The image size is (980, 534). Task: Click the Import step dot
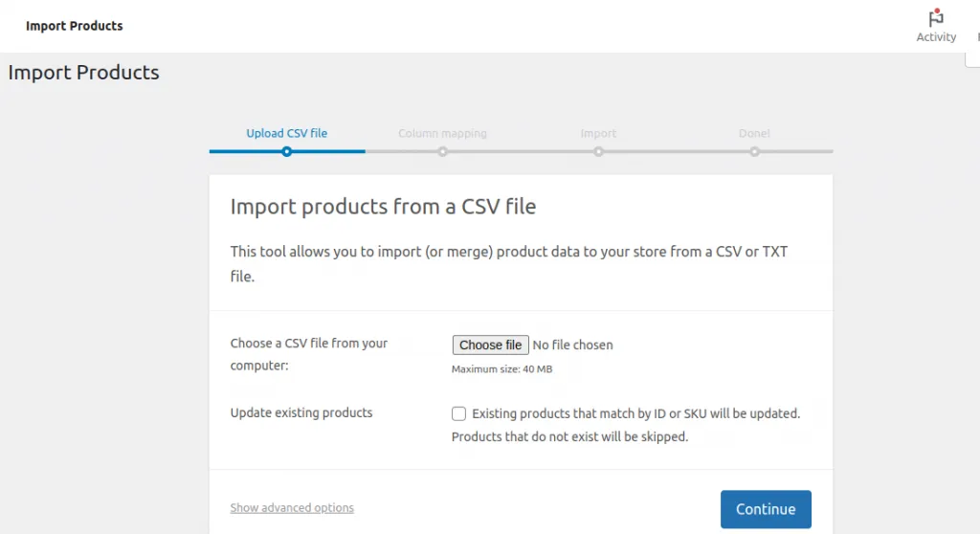[598, 151]
